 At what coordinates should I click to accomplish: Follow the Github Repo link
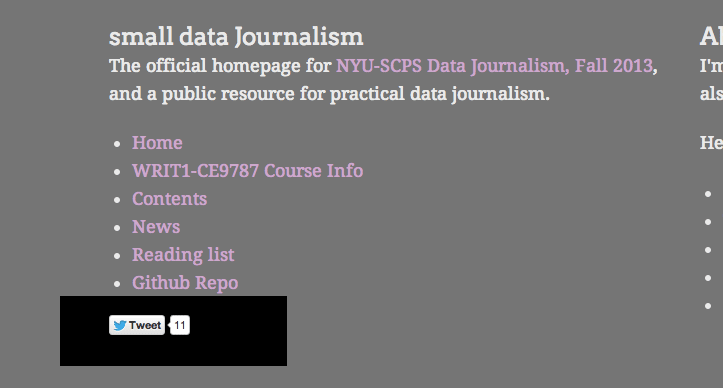coord(185,283)
